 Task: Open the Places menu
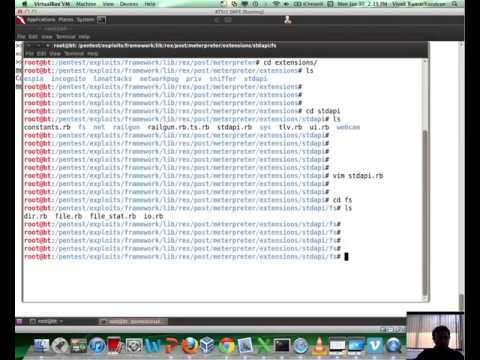[x=66, y=20]
